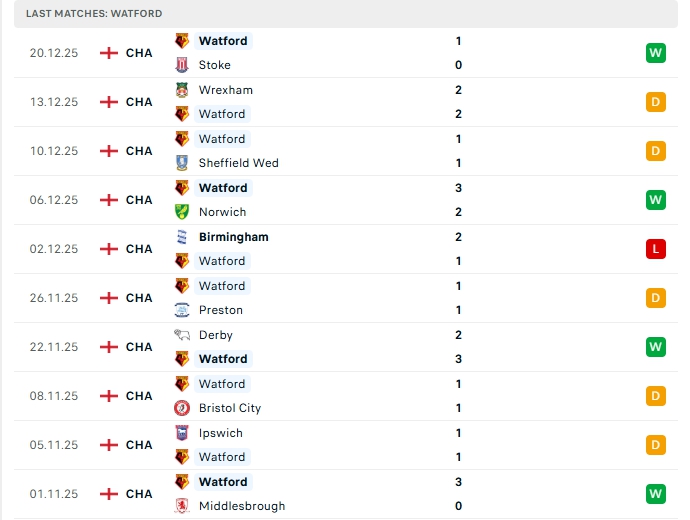The height and width of the screenshot is (520, 690).
Task: Click the orange D badge for Wrexham match
Action: (x=656, y=102)
